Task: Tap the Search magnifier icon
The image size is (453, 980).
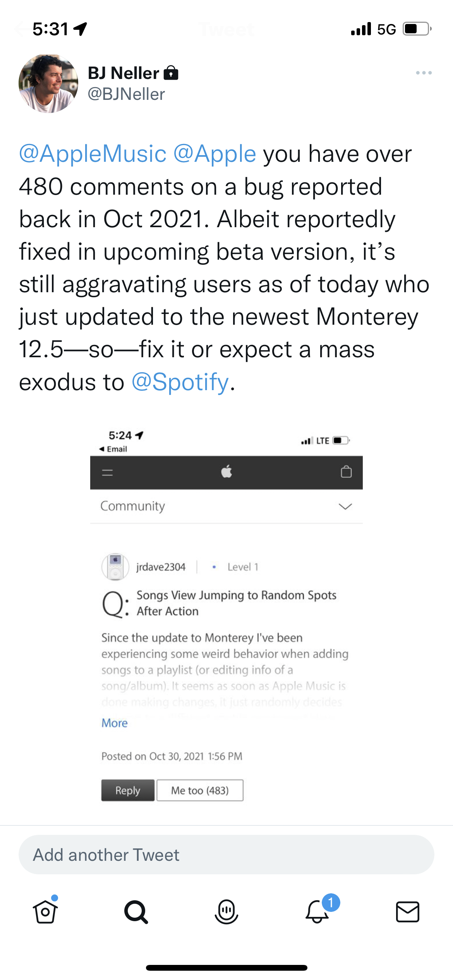Action: (136, 911)
